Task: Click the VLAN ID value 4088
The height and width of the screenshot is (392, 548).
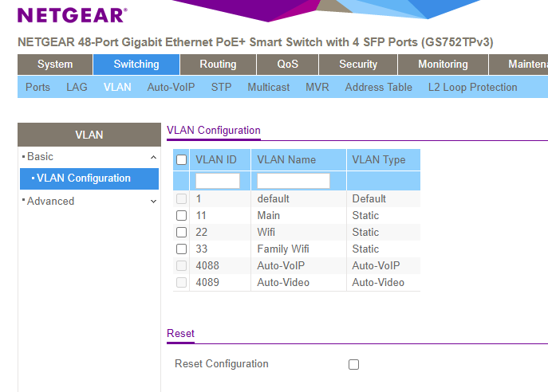Action: click(x=207, y=266)
